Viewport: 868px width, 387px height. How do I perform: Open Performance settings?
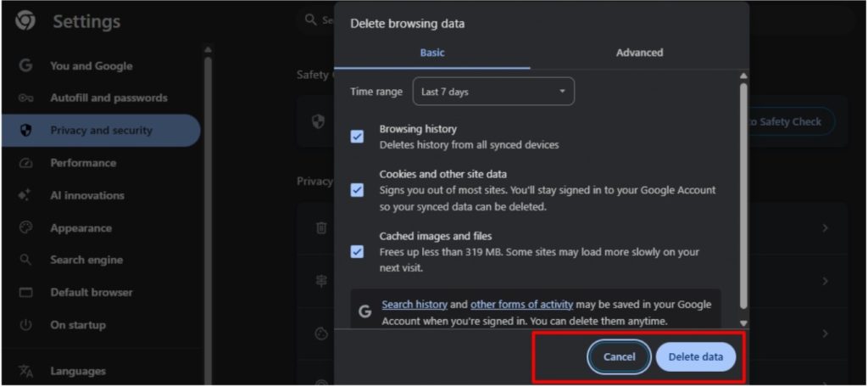click(x=102, y=163)
